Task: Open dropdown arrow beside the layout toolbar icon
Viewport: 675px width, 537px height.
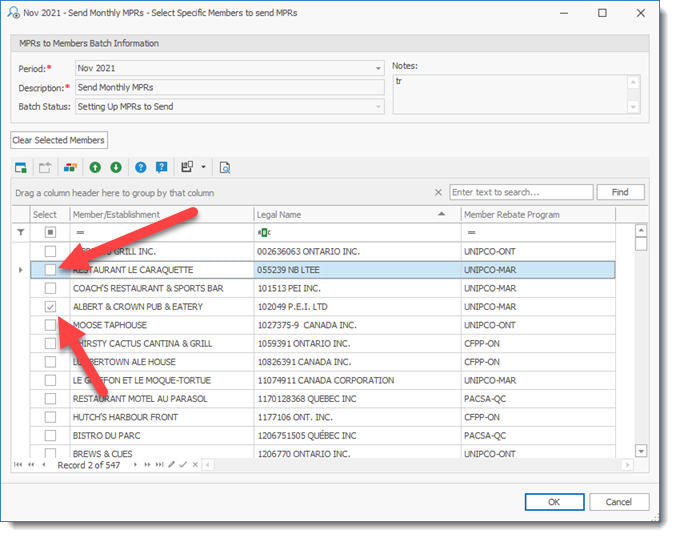Action: [203, 167]
